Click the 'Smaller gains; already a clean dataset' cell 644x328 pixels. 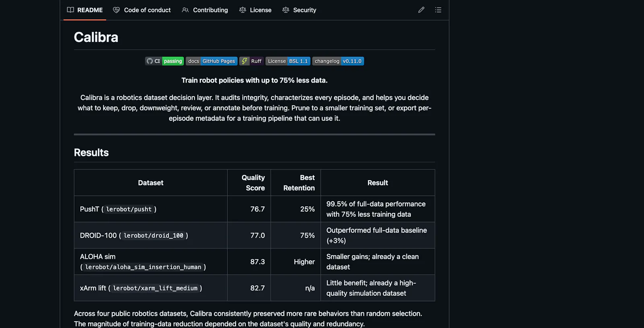pyautogui.click(x=378, y=262)
